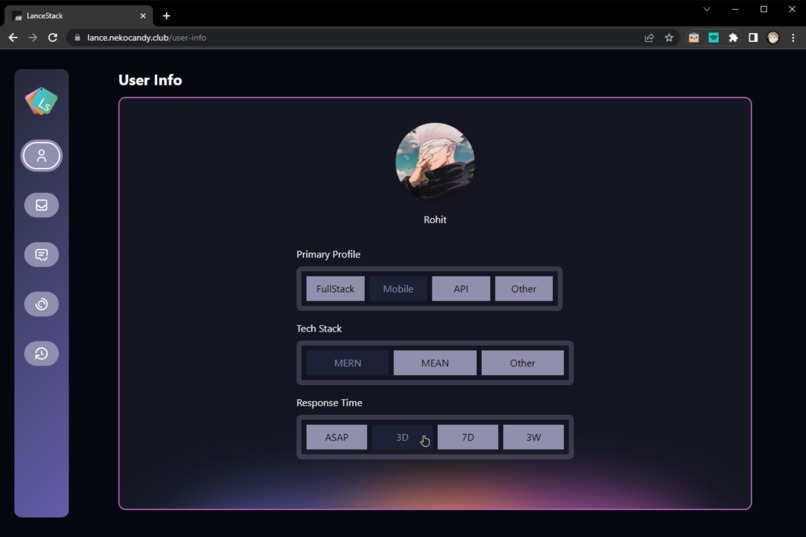
Task: Select Mobile primary profile
Action: [398, 289]
